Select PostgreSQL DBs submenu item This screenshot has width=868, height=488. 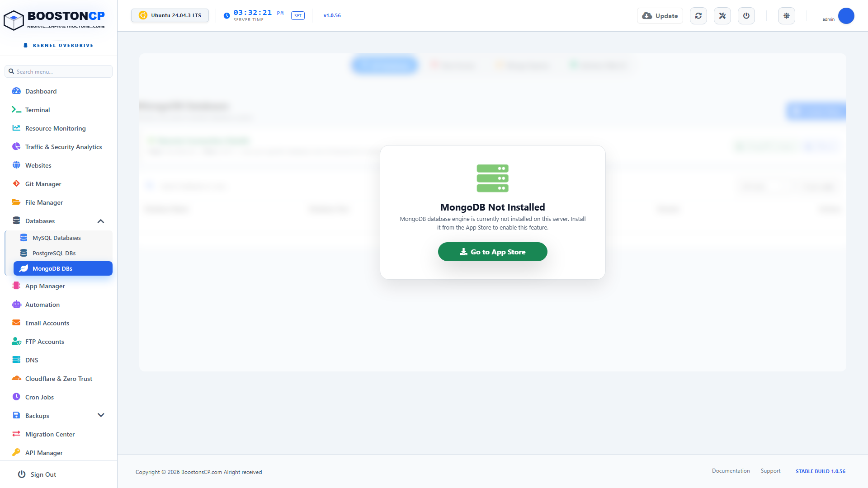point(63,253)
